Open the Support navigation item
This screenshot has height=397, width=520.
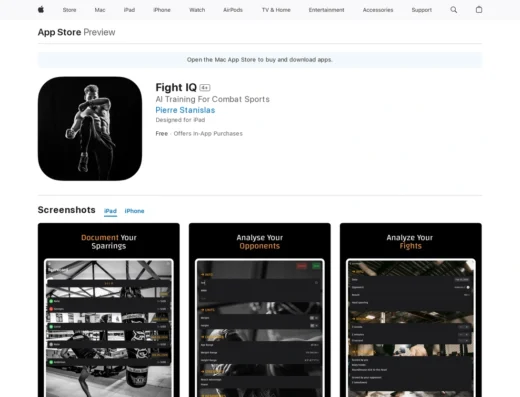pos(421,10)
